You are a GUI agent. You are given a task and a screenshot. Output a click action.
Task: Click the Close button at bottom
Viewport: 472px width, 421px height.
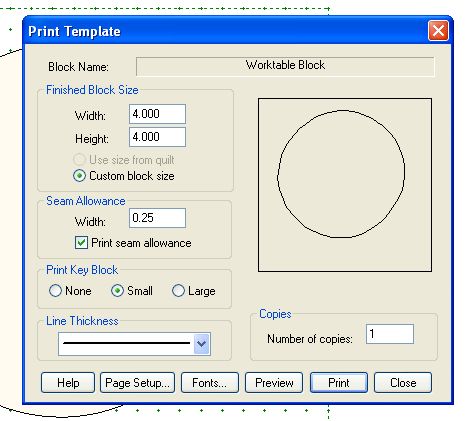click(403, 383)
